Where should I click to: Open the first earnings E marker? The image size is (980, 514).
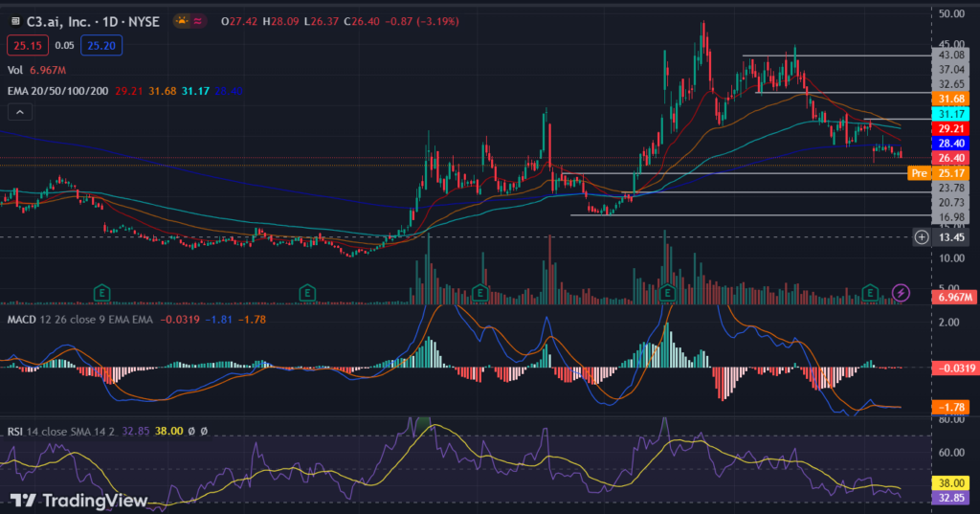coord(101,292)
